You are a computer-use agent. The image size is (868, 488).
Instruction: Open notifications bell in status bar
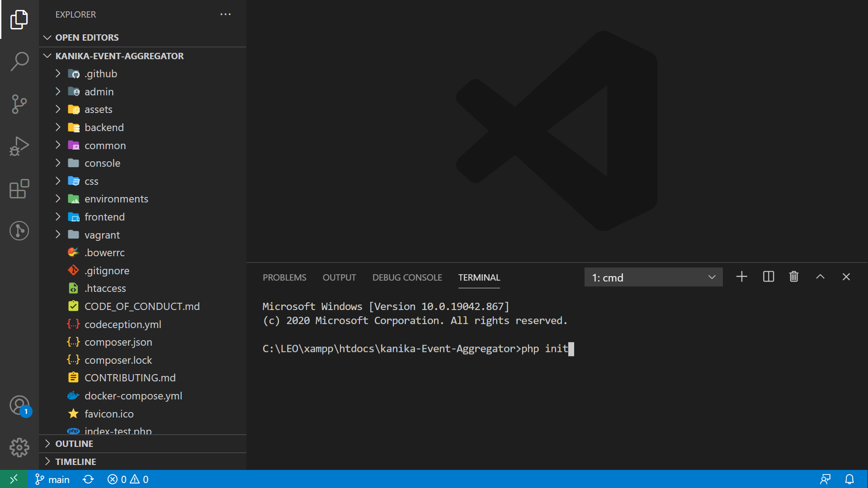pyautogui.click(x=849, y=479)
